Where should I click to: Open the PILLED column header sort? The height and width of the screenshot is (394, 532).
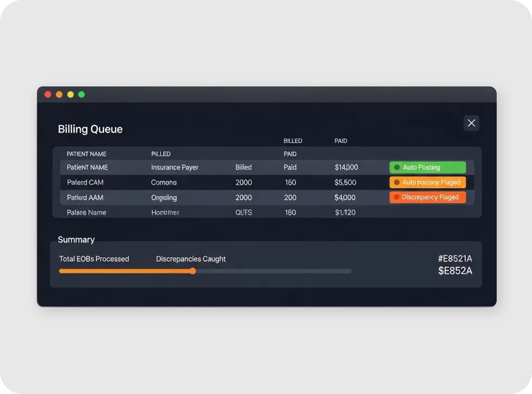[161, 154]
